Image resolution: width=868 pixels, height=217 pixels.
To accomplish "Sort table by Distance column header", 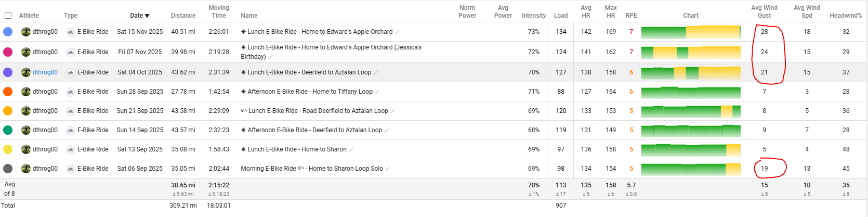I will [x=183, y=16].
